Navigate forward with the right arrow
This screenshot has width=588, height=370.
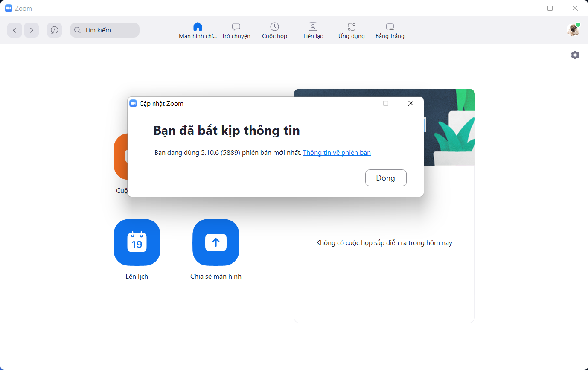coord(32,30)
